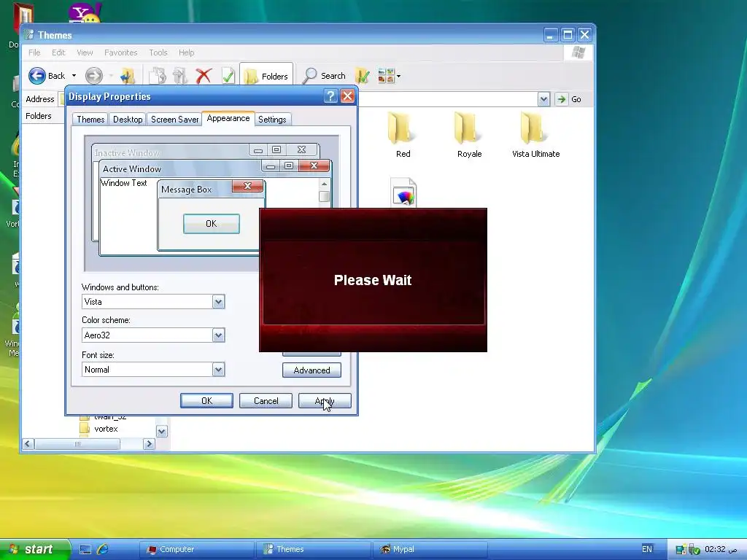Image resolution: width=747 pixels, height=560 pixels.
Task: Click the taskbar clock showing 02:32
Action: 721,549
